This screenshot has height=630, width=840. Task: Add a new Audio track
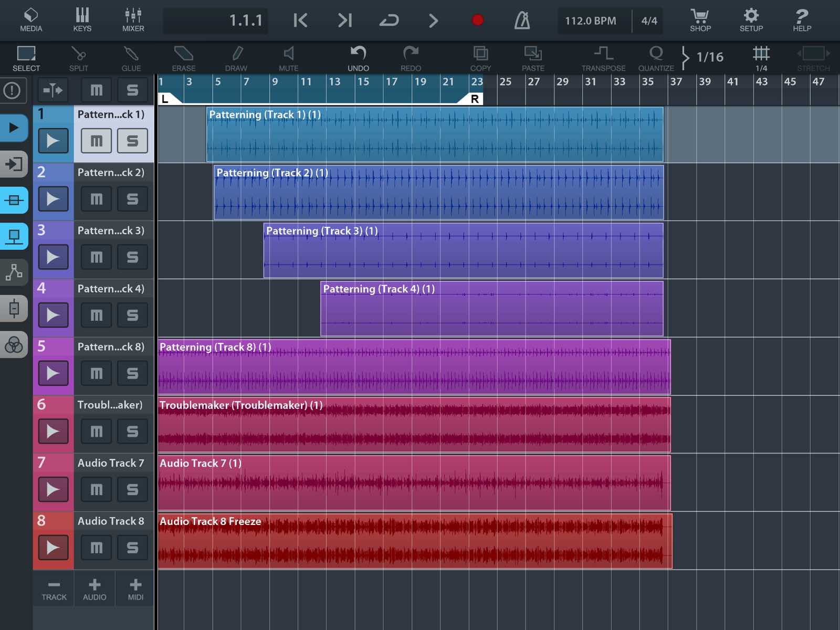(x=94, y=590)
